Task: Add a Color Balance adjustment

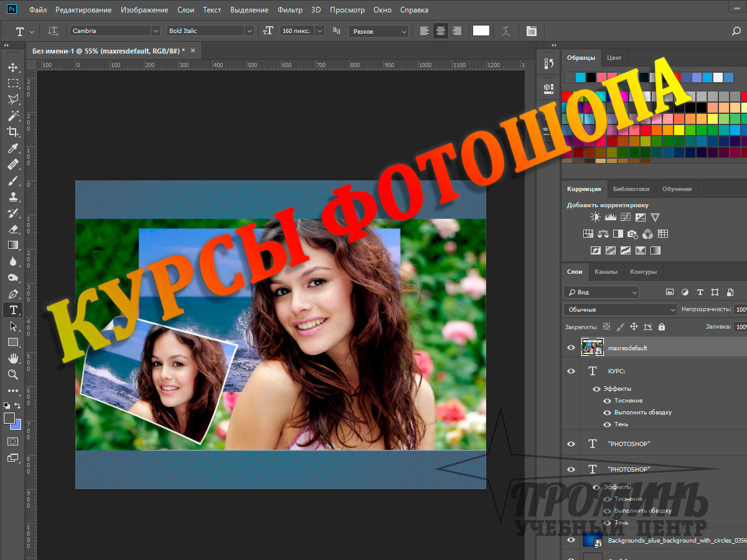Action: tap(603, 234)
